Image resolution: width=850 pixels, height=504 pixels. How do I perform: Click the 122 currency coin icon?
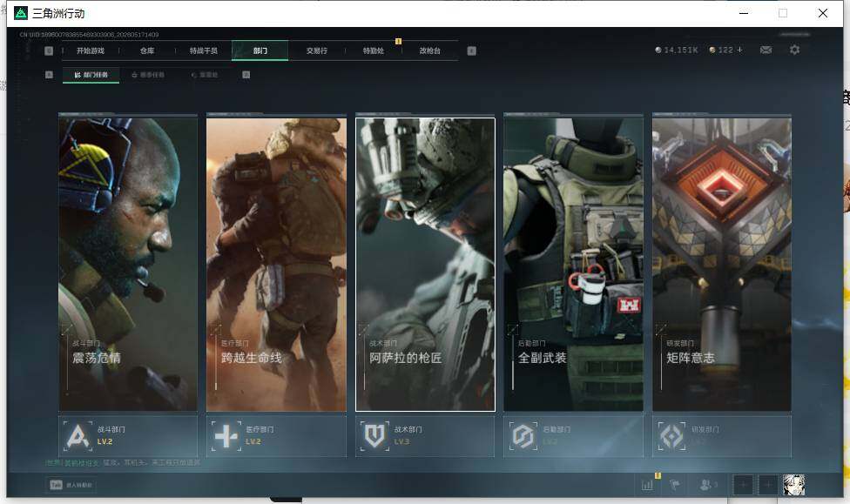tap(712, 50)
